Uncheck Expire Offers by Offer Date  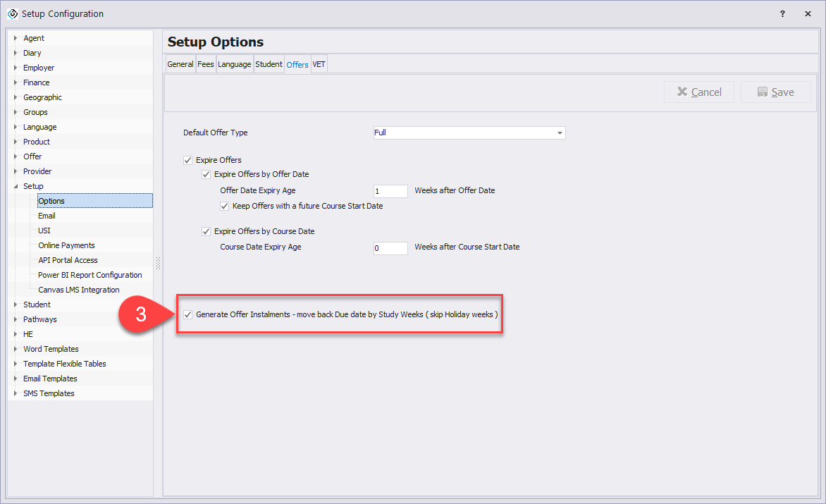click(207, 174)
